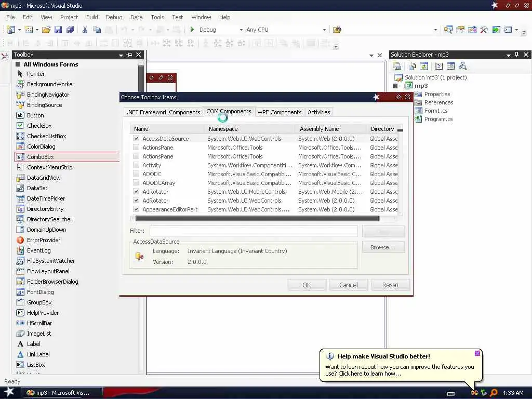The width and height of the screenshot is (532, 399).
Task: Pin the Solution Explorer panel
Action: pos(517,55)
